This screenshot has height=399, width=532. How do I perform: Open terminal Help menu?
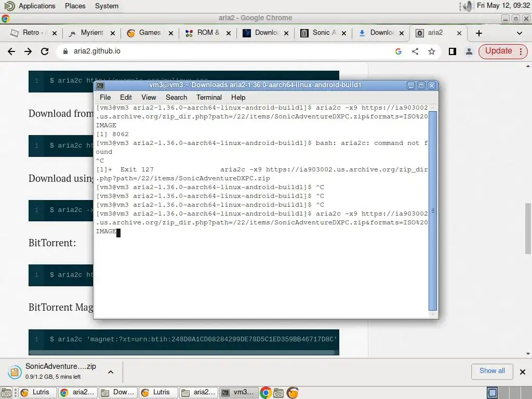(238, 97)
